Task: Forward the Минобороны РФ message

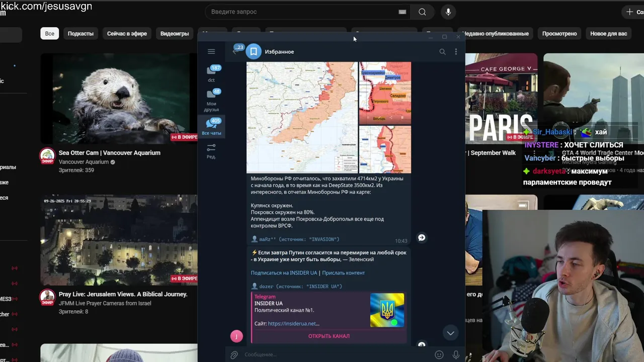Action: coord(422,237)
